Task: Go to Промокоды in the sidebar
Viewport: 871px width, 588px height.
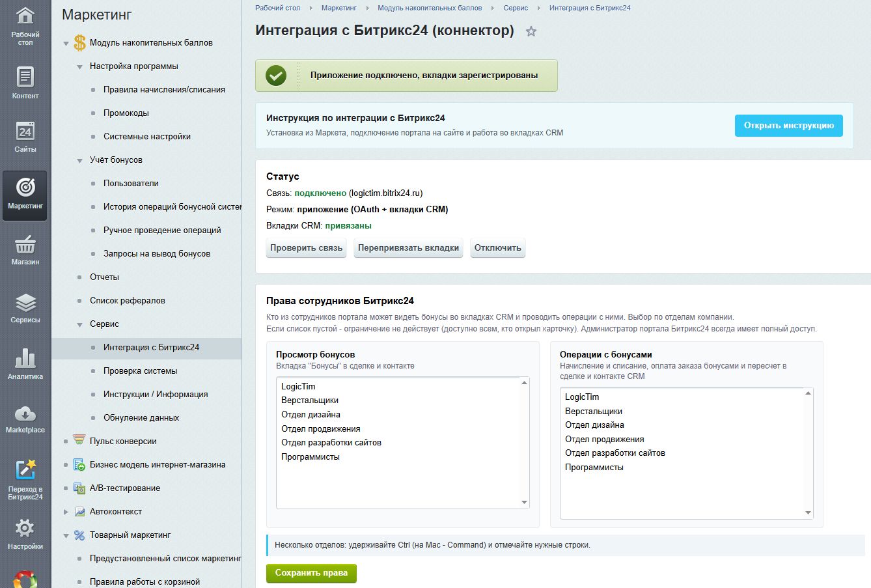Action: 126,113
